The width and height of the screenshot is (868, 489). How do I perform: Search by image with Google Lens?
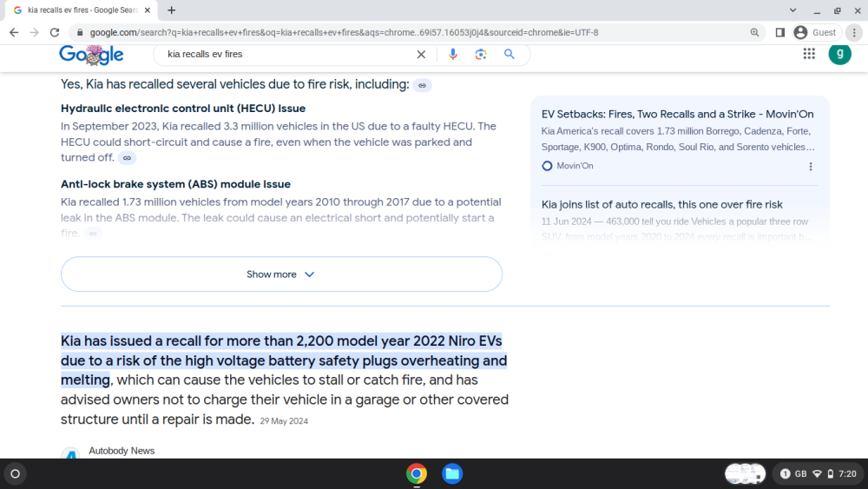pos(481,54)
